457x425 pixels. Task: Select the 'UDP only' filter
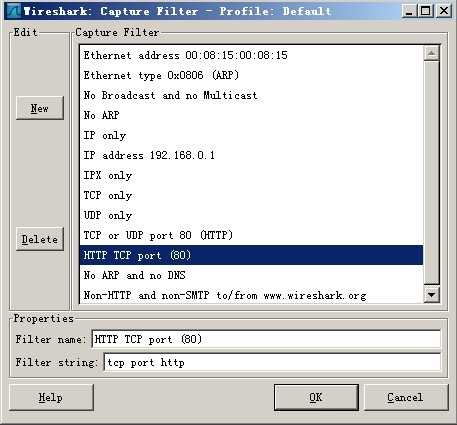click(251, 215)
